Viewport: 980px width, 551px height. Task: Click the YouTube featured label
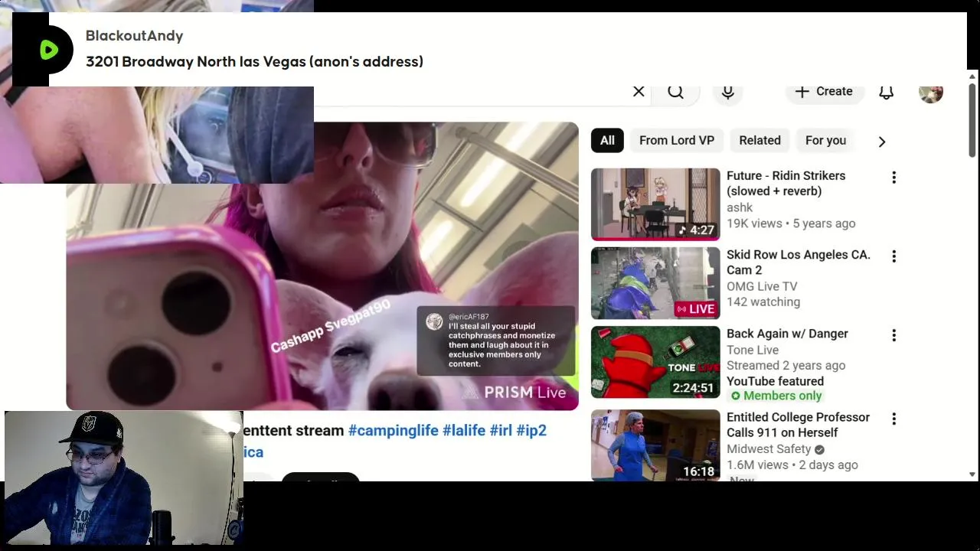coord(775,381)
